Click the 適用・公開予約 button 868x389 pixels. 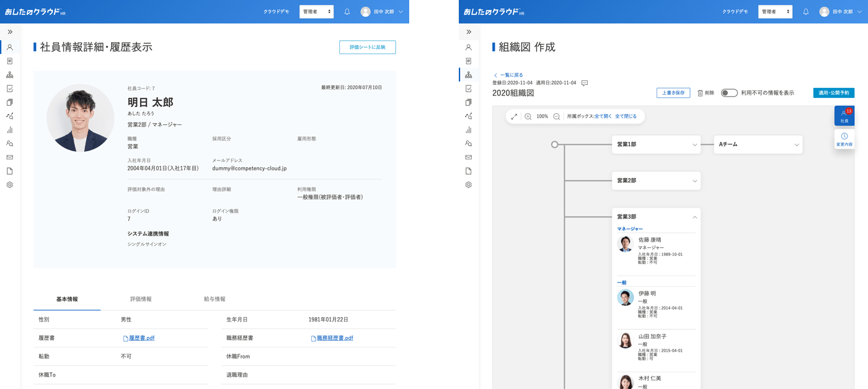834,93
